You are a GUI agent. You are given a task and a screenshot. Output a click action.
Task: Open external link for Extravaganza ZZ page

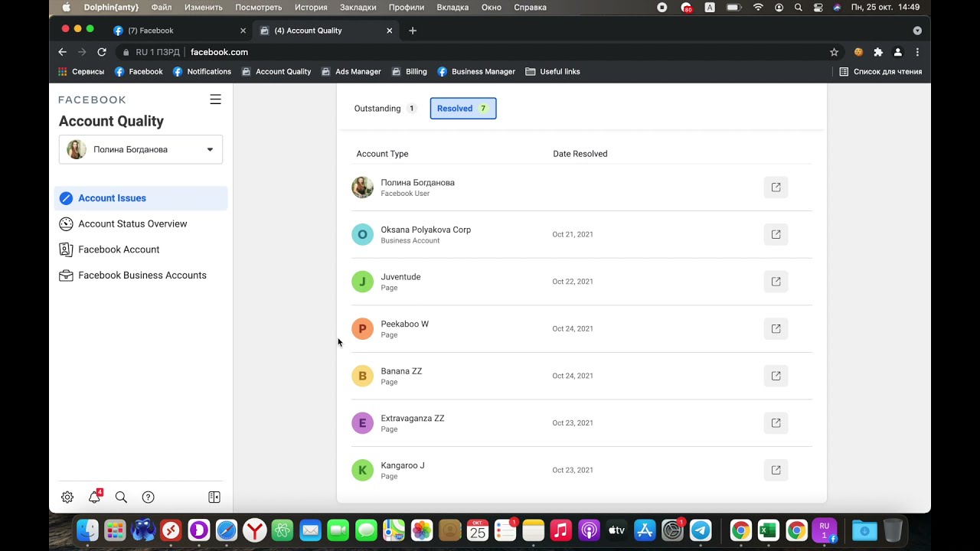pos(776,423)
